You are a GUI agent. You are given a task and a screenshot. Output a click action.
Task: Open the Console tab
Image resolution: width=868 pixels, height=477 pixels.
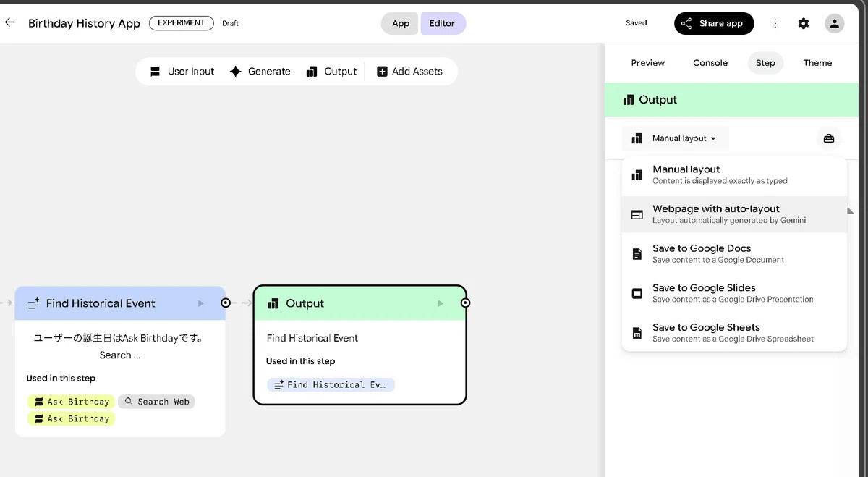tap(710, 63)
